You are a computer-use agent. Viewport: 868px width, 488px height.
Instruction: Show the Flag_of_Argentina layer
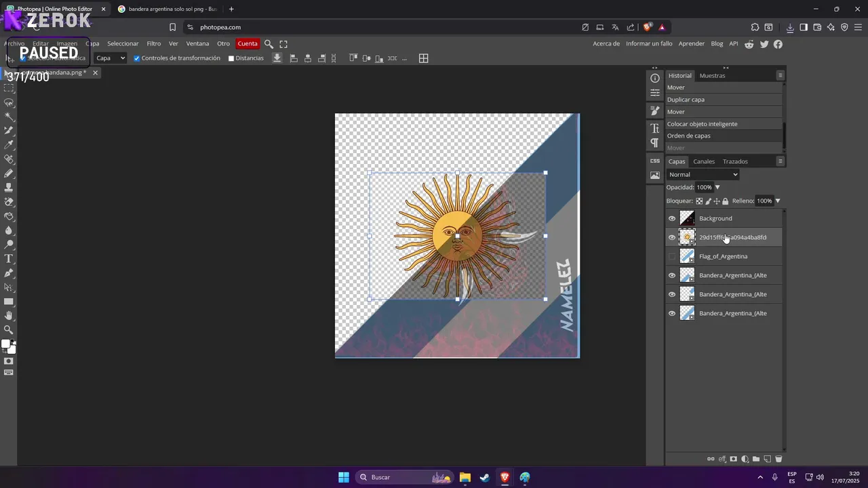click(x=672, y=256)
